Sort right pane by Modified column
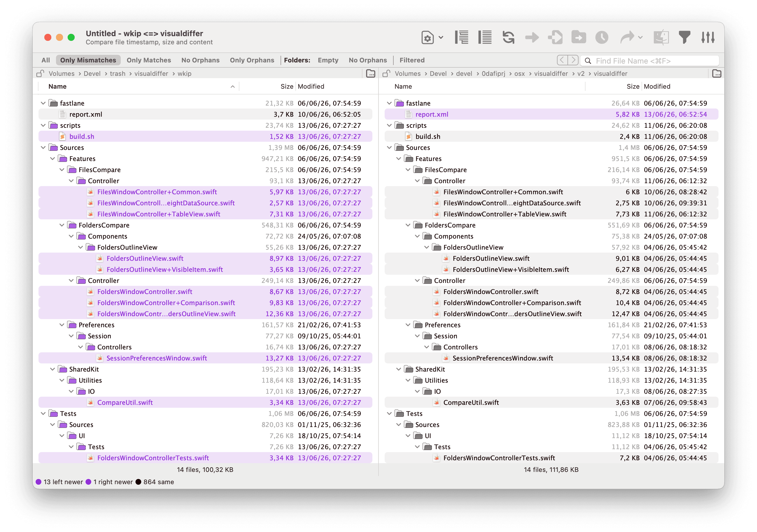This screenshot has height=532, width=757. pos(682,86)
